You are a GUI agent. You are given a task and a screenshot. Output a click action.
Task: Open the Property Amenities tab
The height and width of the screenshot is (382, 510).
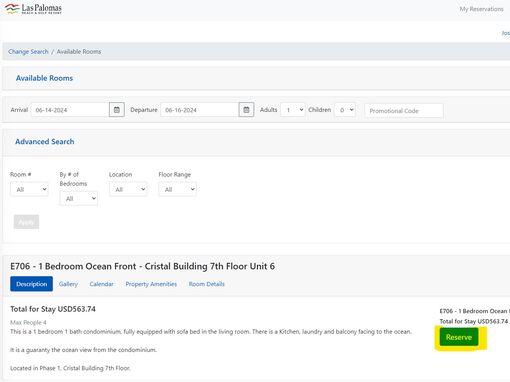151,284
